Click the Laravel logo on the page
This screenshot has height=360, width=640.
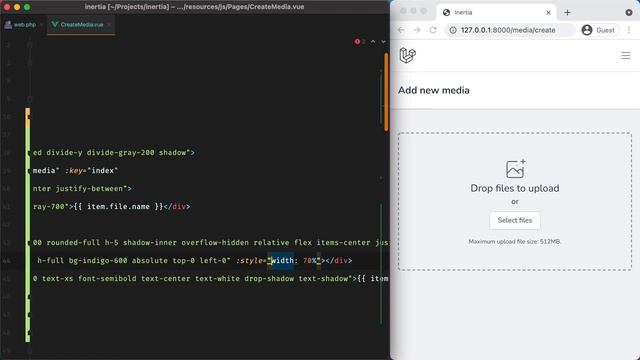pyautogui.click(x=407, y=55)
